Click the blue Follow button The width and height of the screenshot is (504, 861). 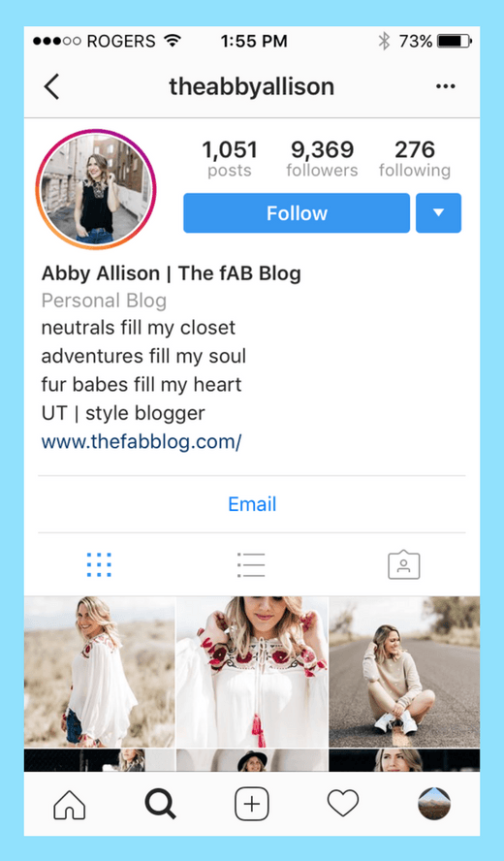(x=297, y=213)
